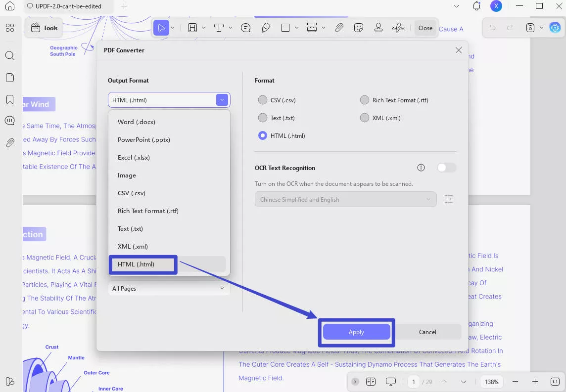Select the CSV format radio button
566x392 pixels.
pyautogui.click(x=263, y=100)
